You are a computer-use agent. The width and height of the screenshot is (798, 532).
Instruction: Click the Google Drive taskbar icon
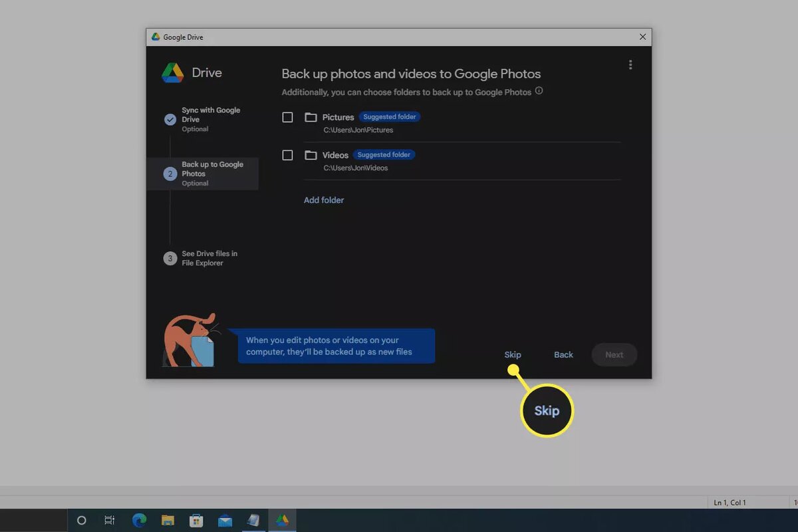(x=282, y=521)
